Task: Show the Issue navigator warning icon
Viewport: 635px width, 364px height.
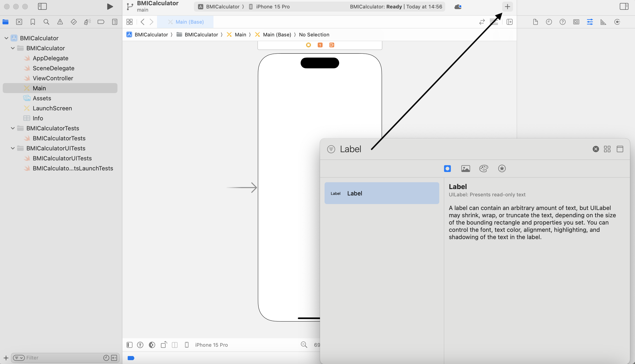Action: tap(60, 22)
